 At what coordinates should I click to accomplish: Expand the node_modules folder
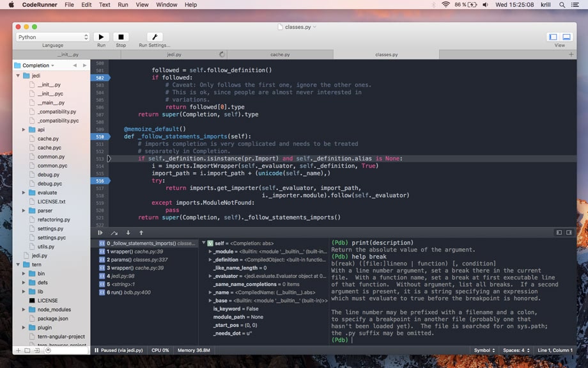click(24, 310)
